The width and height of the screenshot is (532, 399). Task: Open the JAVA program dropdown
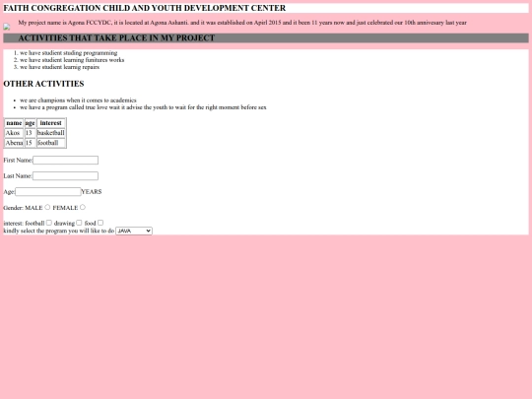(x=134, y=231)
